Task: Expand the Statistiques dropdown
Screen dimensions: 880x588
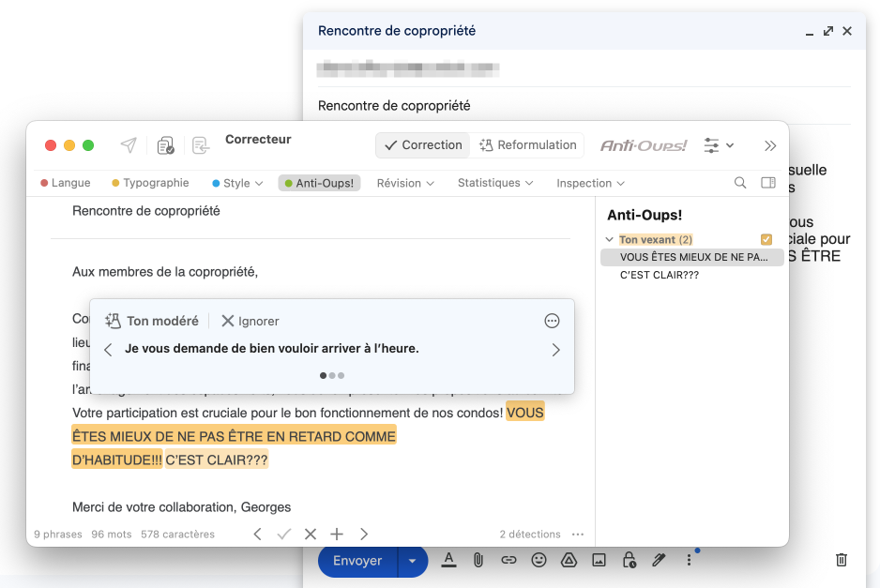Action: [x=495, y=183]
